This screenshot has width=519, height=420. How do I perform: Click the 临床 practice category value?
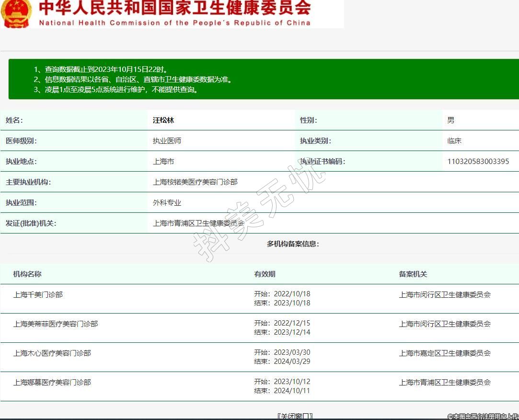click(x=454, y=141)
